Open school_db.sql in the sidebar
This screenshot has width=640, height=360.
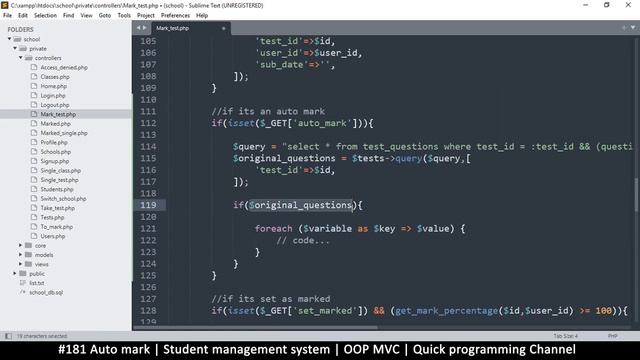coord(46,292)
